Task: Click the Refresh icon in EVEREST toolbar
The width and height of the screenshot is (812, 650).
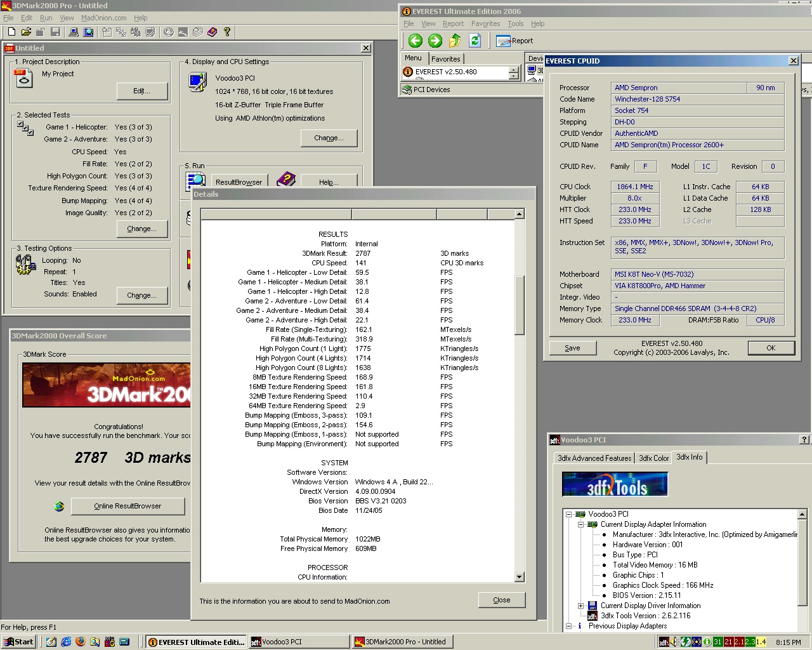Action: pyautogui.click(x=475, y=41)
